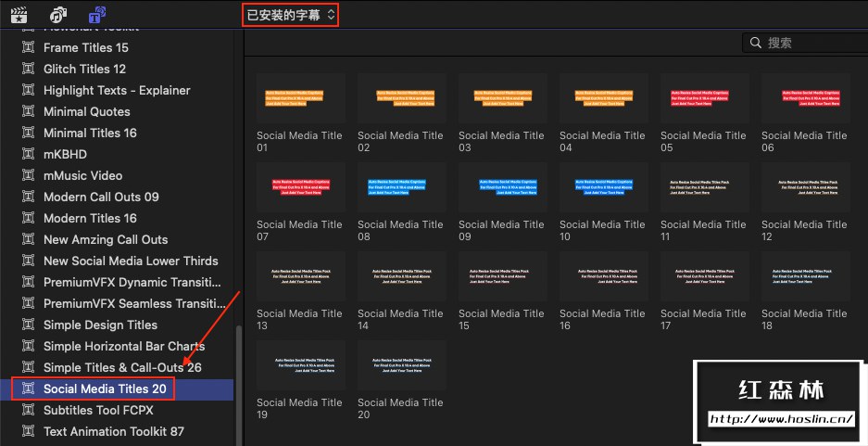Click the icon beside Modern Titles 16
Image resolution: width=868 pixels, height=446 pixels.
point(28,218)
